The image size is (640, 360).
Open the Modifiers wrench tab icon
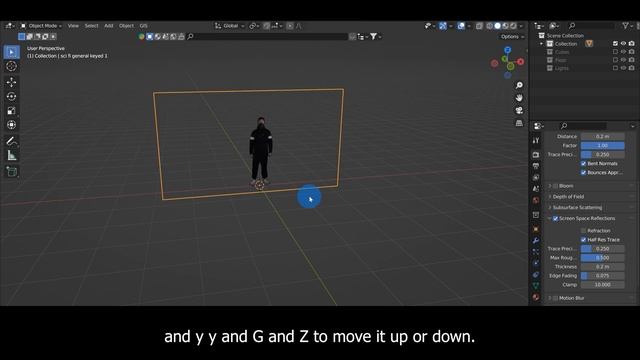536,240
